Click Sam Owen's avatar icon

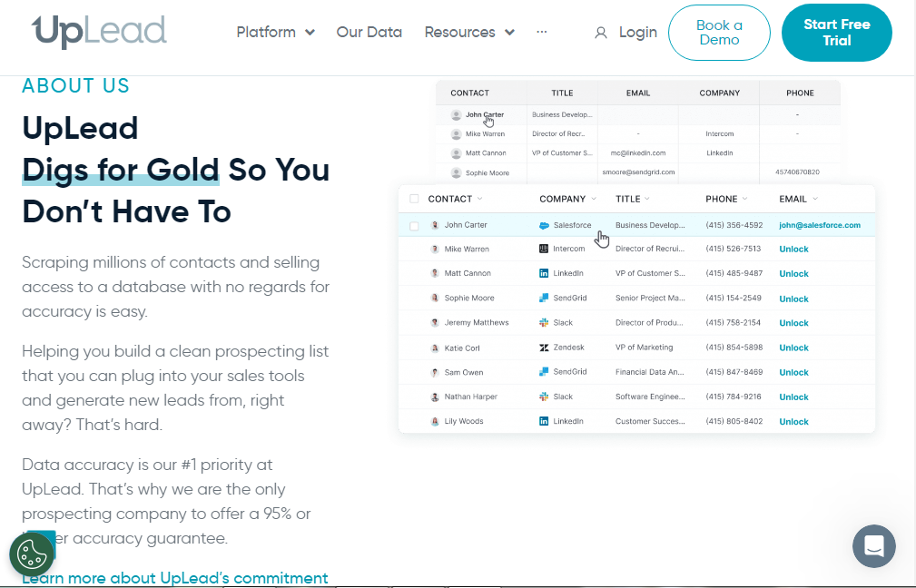435,372
